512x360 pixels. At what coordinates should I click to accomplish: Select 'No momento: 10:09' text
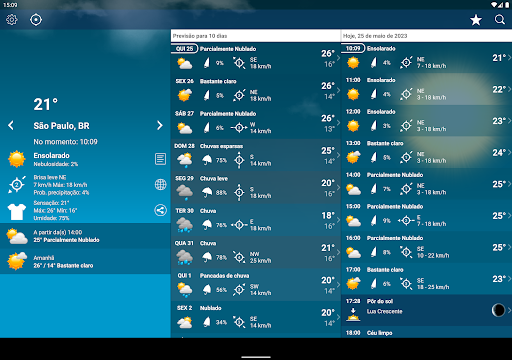click(x=65, y=142)
